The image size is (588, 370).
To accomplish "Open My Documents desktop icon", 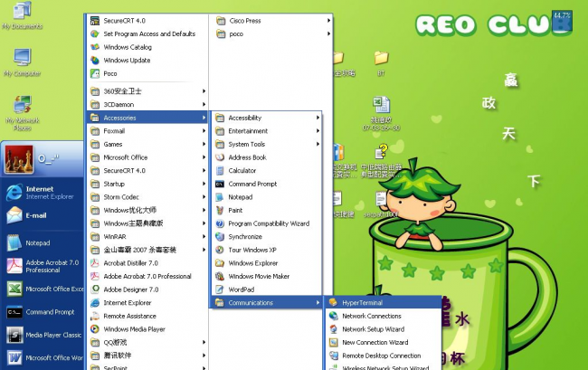I will pos(22,15).
